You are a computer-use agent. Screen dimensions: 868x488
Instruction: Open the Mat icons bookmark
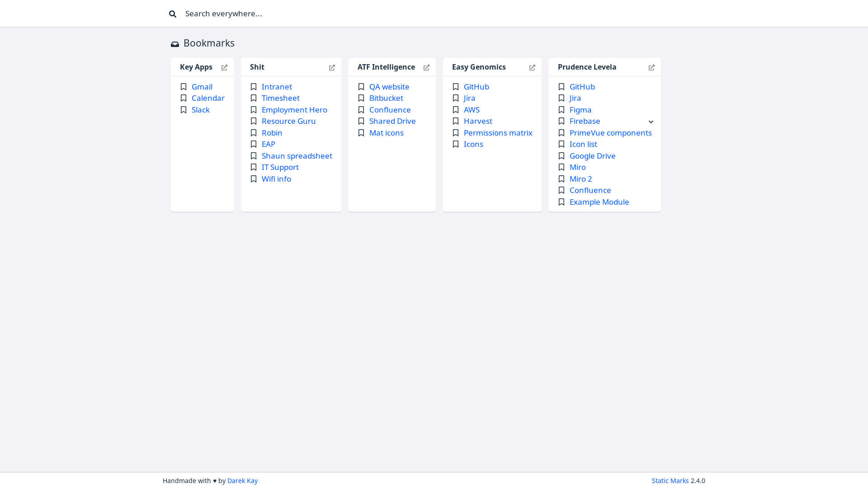386,133
